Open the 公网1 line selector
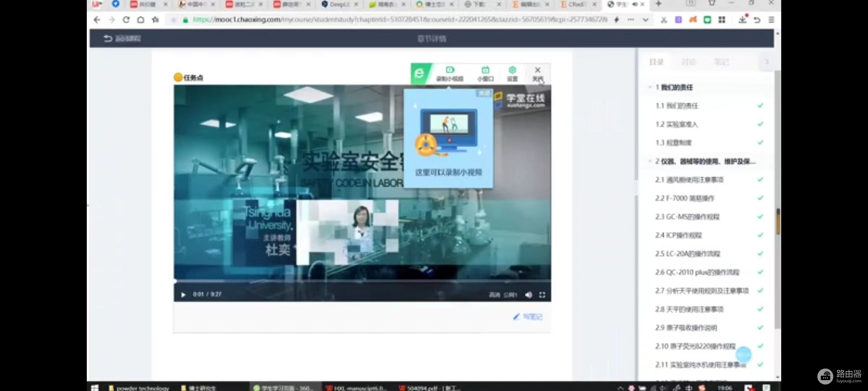The image size is (868, 391). 510,295
